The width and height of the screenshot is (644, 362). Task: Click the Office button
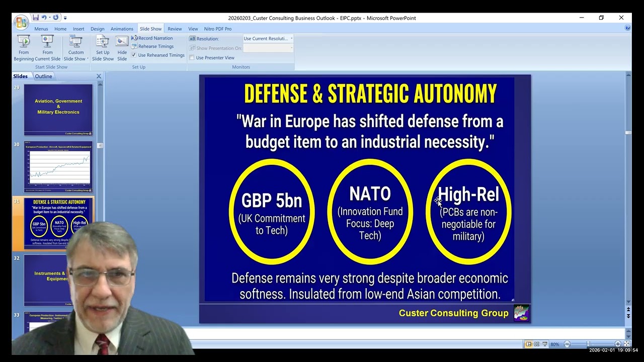point(21,22)
